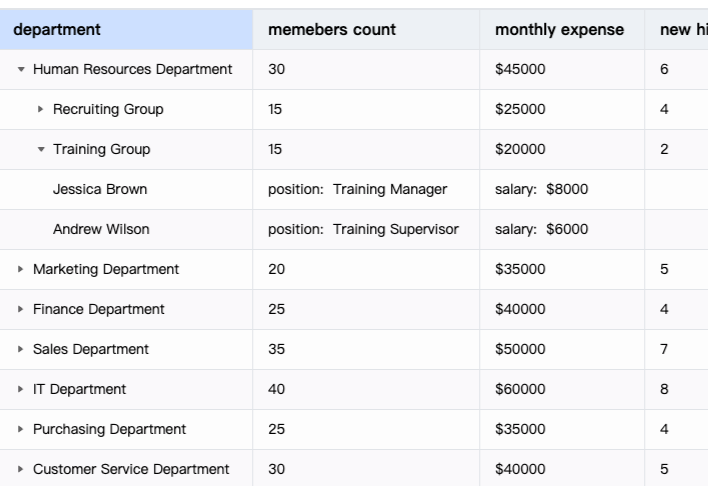Expand the Recruiting Group row
The height and width of the screenshot is (486, 708).
pyautogui.click(x=41, y=109)
